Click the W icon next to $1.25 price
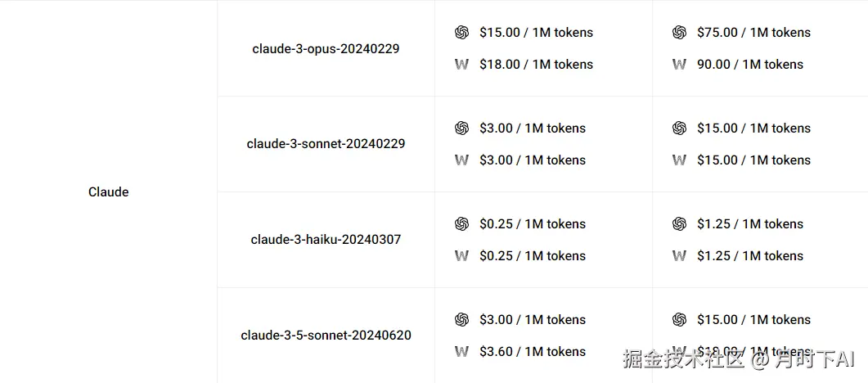 [x=679, y=256]
